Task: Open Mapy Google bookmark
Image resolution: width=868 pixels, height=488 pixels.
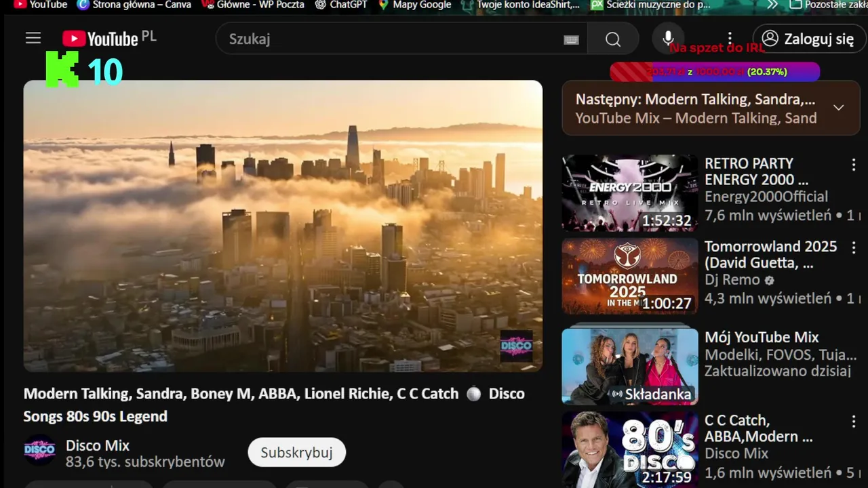Action: 414,5
